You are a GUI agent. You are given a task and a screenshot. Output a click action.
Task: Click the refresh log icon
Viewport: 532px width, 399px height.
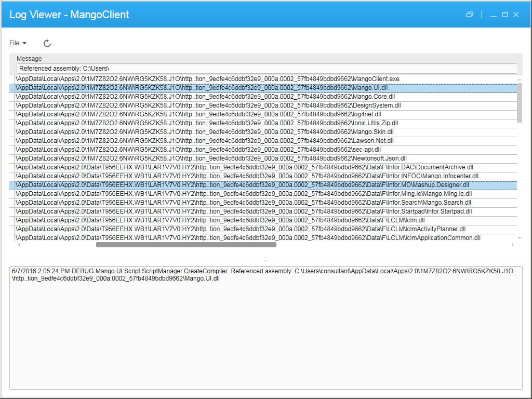[47, 44]
